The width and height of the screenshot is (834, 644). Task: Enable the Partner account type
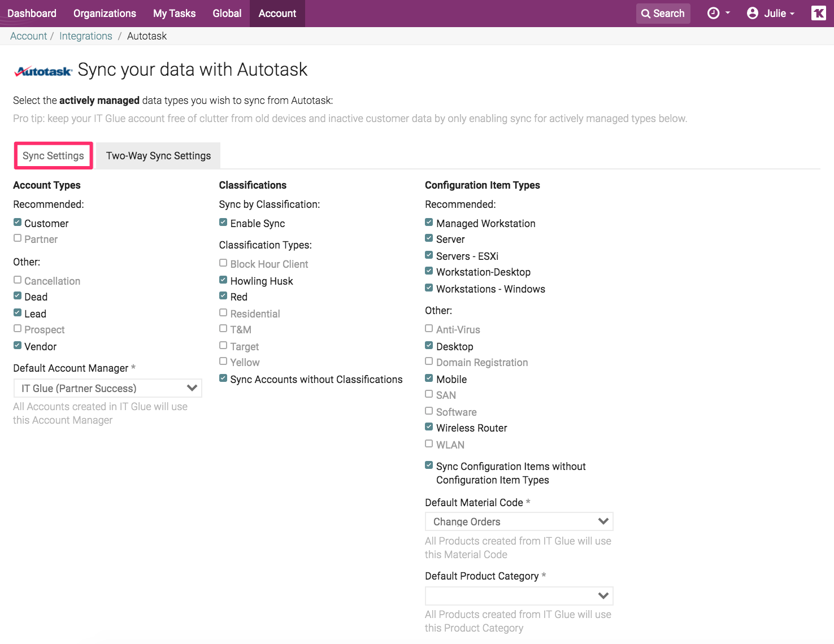(x=18, y=238)
